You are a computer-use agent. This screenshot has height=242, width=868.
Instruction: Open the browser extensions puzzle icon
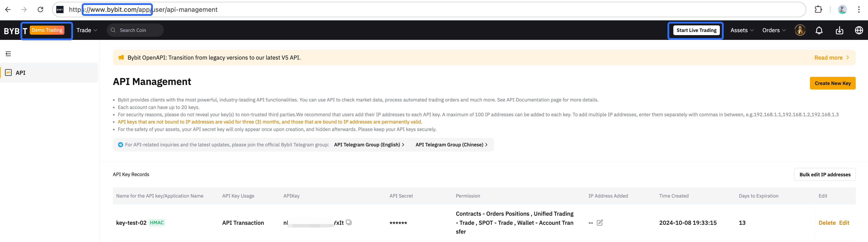tap(818, 10)
